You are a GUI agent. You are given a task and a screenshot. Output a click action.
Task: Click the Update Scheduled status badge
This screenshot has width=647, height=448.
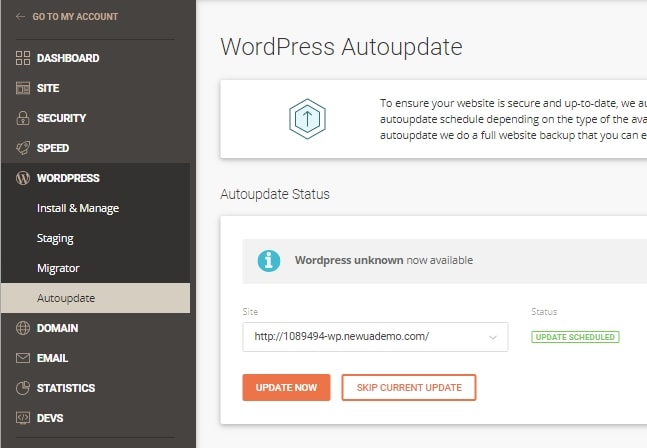click(x=575, y=337)
